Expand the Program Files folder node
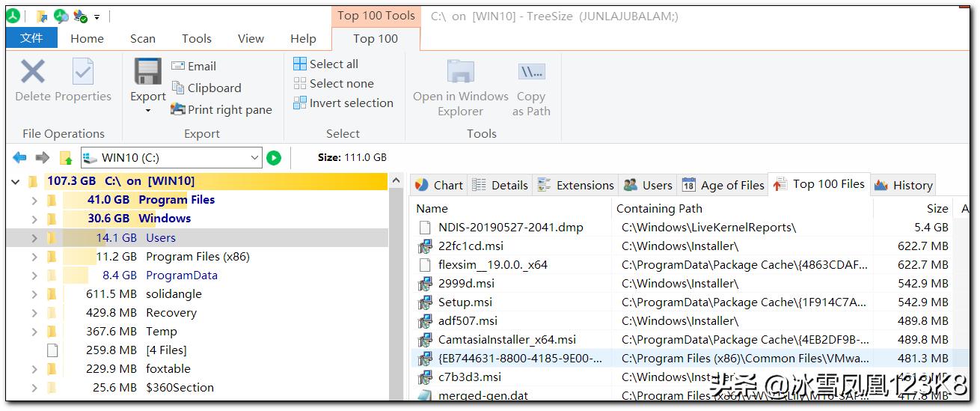The image size is (980, 411). pyautogui.click(x=34, y=200)
